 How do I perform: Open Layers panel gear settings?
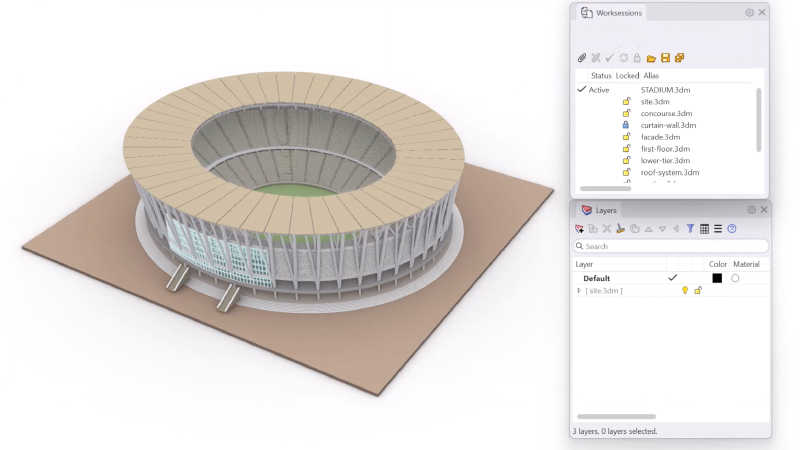pyautogui.click(x=752, y=210)
